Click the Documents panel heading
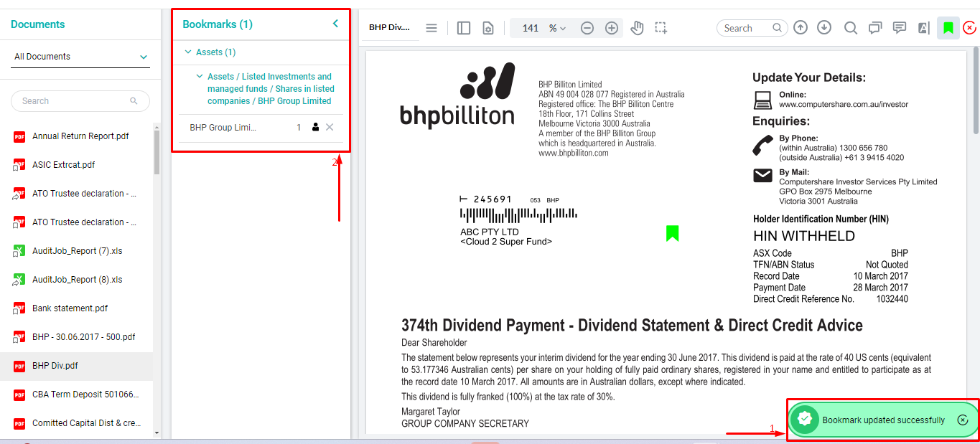Image resolution: width=980 pixels, height=444 pixels. 38,24
